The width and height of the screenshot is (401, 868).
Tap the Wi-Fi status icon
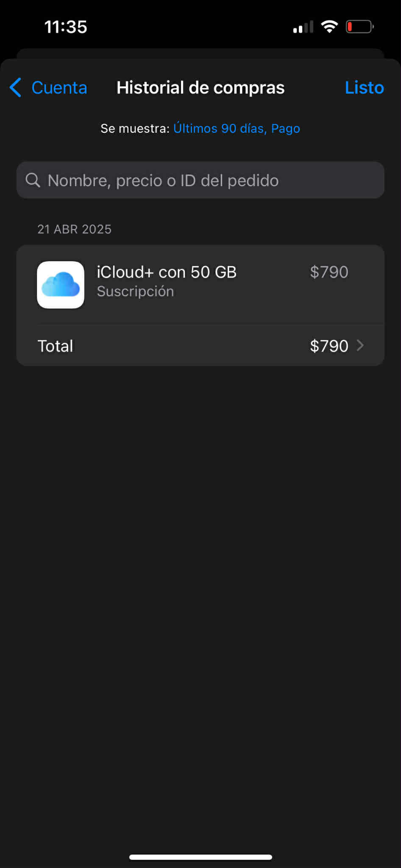[329, 27]
